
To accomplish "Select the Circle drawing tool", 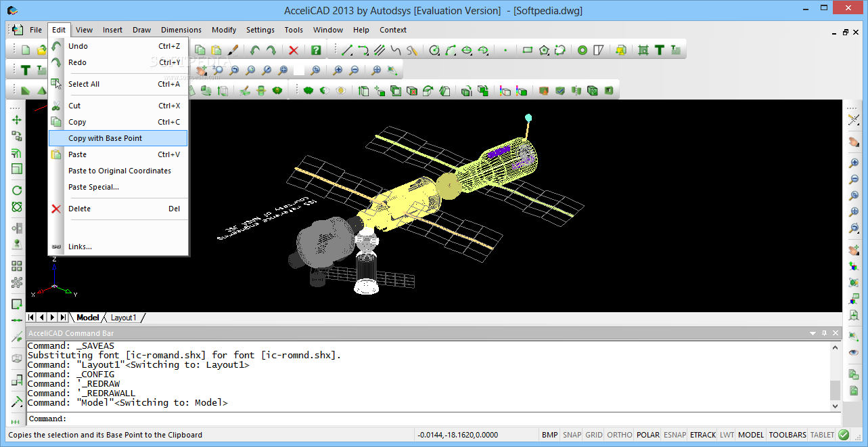I will (434, 50).
